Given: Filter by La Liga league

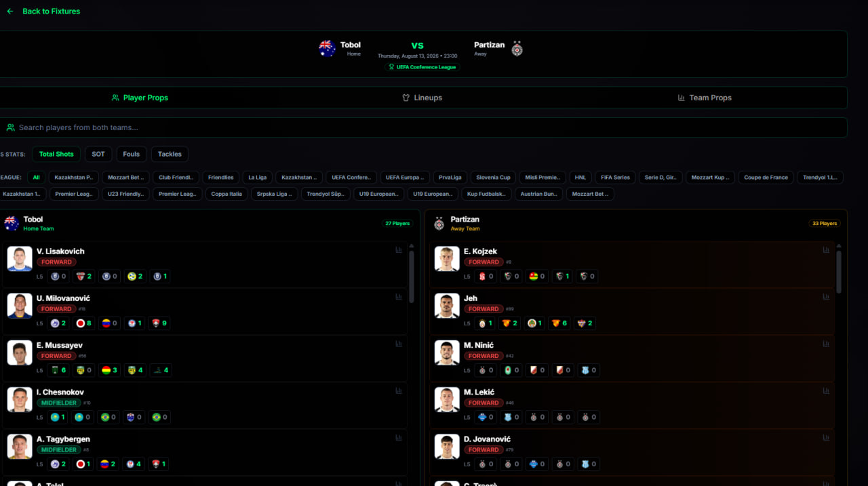Looking at the screenshot, I should click(257, 178).
